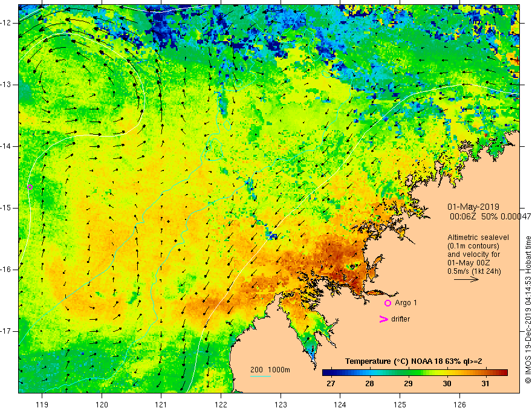532x411 pixels.
Task: Click the 28 value on the temperature scale
Action: tap(369, 384)
